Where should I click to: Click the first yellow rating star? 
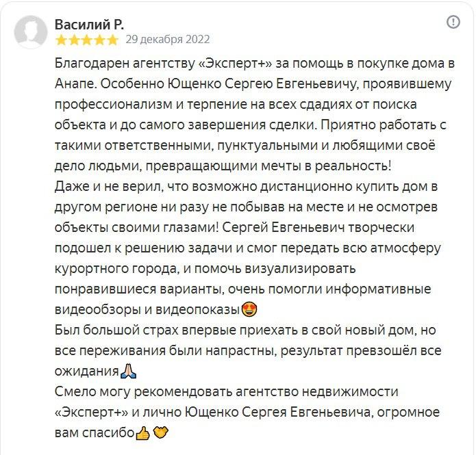[60, 40]
